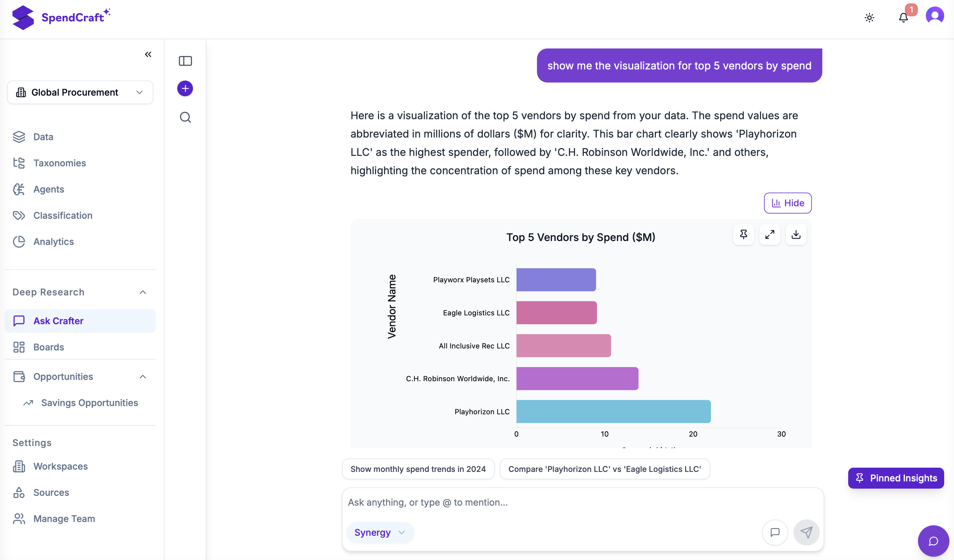
Task: Pin the Top 5 Vendors chart
Action: coord(744,234)
